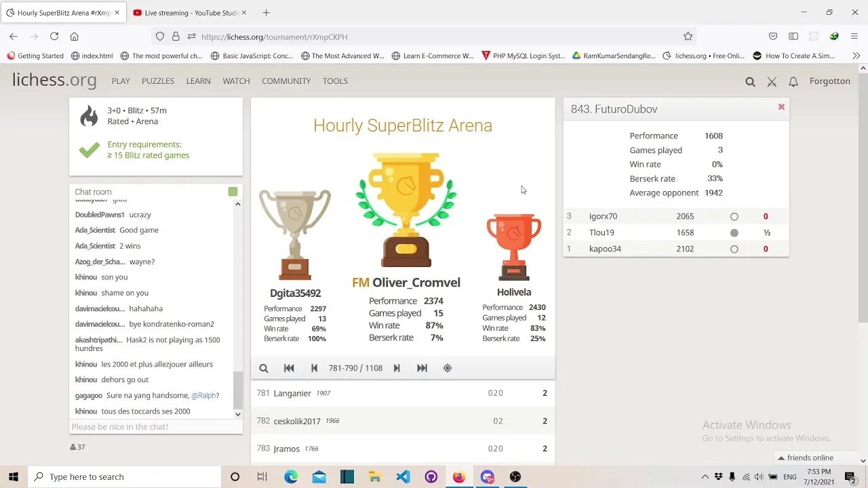Image resolution: width=868 pixels, height=488 pixels.
Task: Open Firefox application hamburger menu
Action: 854,37
